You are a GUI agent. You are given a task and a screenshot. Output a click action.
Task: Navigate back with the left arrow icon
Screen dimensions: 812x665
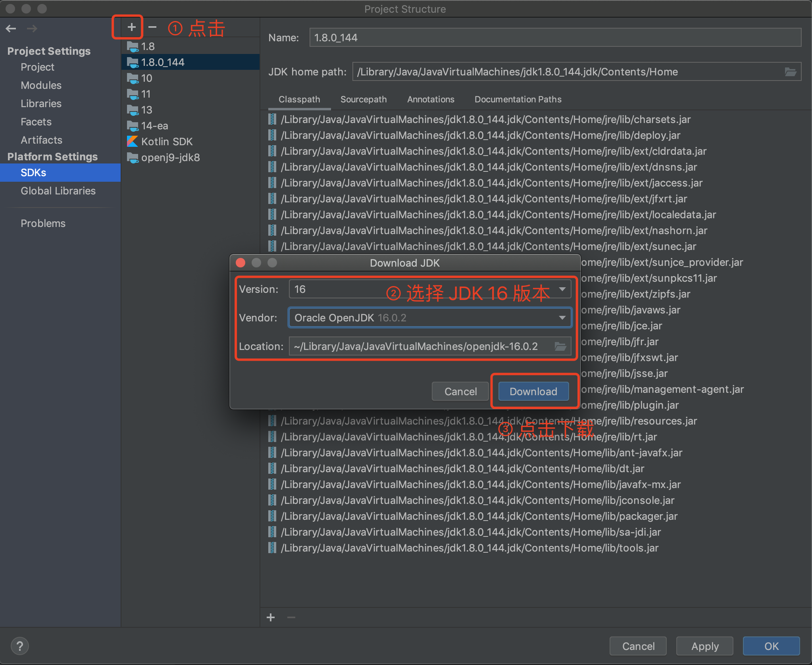pos(11,28)
